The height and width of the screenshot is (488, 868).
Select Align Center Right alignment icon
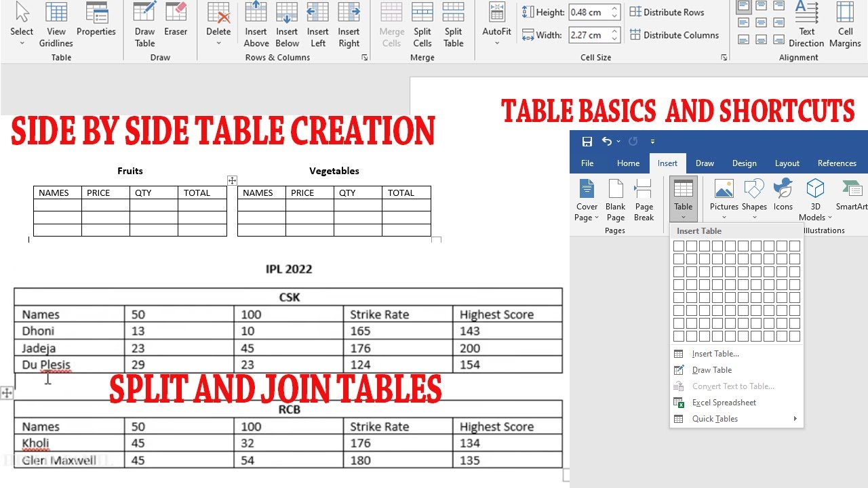click(x=778, y=23)
